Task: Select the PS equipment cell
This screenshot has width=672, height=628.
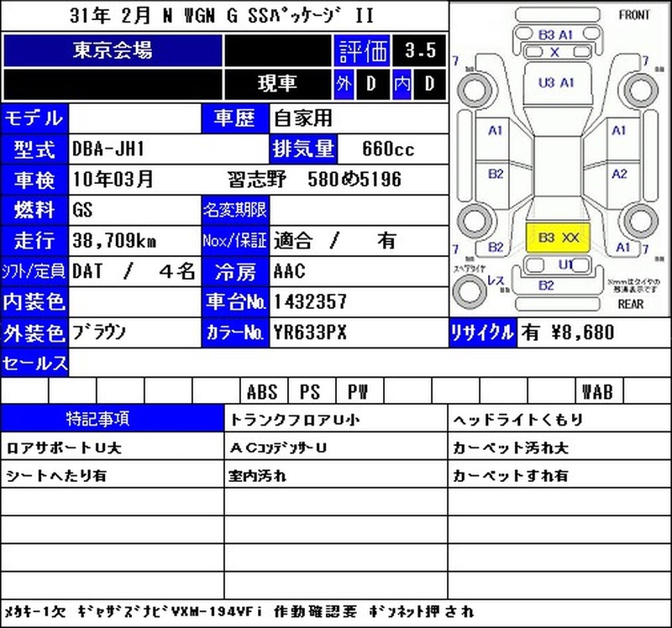Action: pos(312,390)
